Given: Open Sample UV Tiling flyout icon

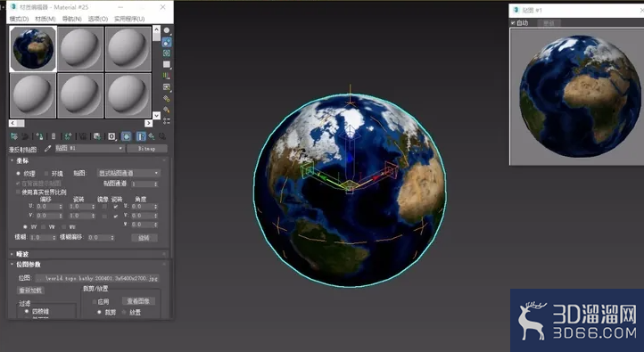Looking at the screenshot, I should [167, 64].
